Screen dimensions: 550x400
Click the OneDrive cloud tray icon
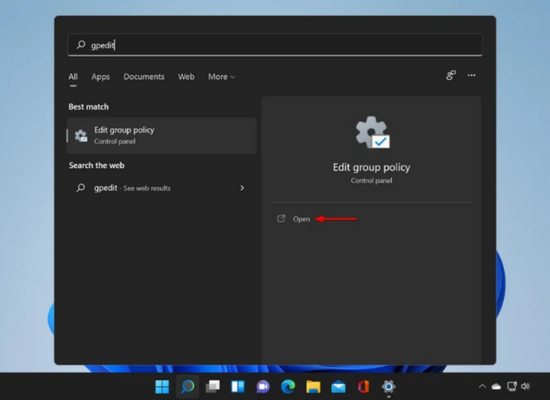tap(496, 387)
